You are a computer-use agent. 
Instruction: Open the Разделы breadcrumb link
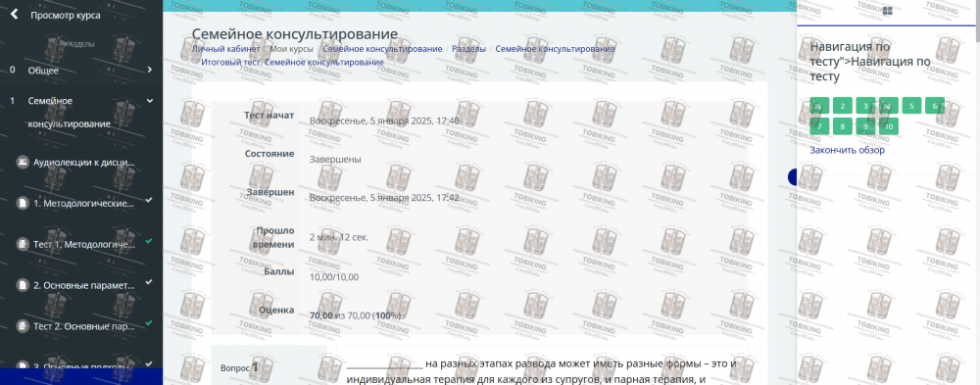pos(468,49)
